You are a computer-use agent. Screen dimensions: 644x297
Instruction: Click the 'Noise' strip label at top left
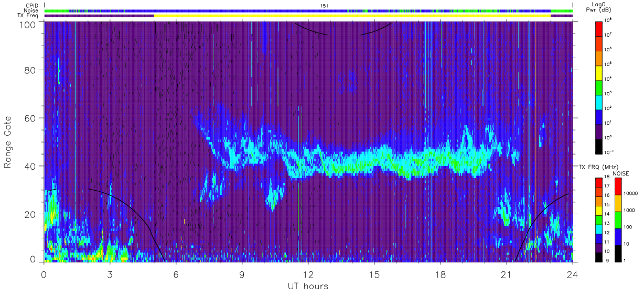pos(31,10)
